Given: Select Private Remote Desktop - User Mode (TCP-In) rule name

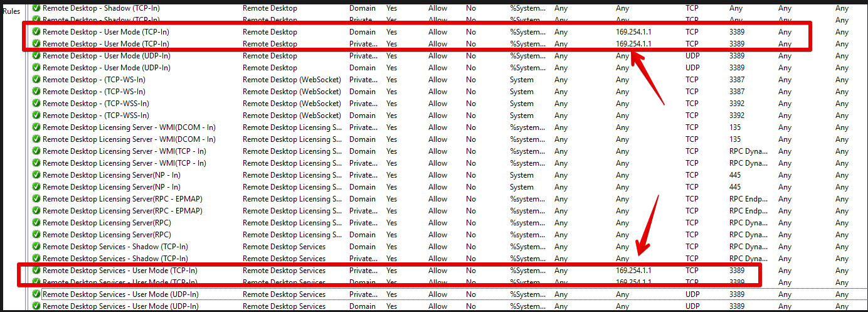Looking at the screenshot, I should (105, 44).
